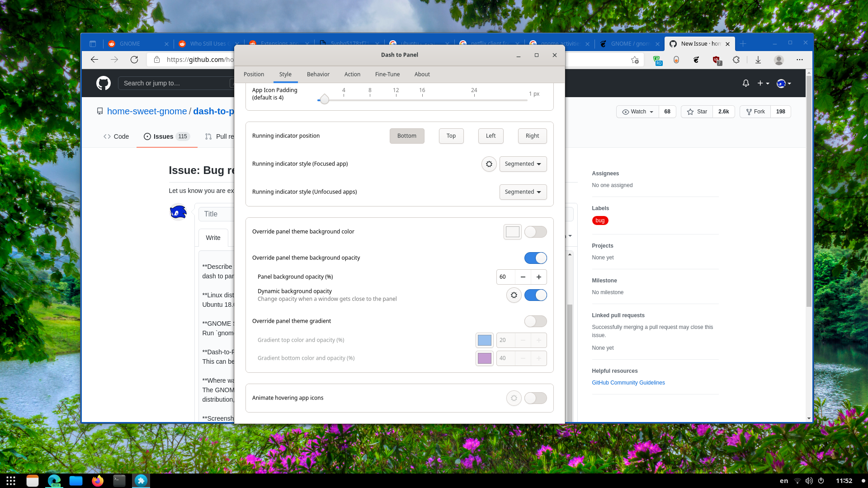Open dynamic background opacity settings gear
Viewport: 868px width, 488px height.
[514, 295]
